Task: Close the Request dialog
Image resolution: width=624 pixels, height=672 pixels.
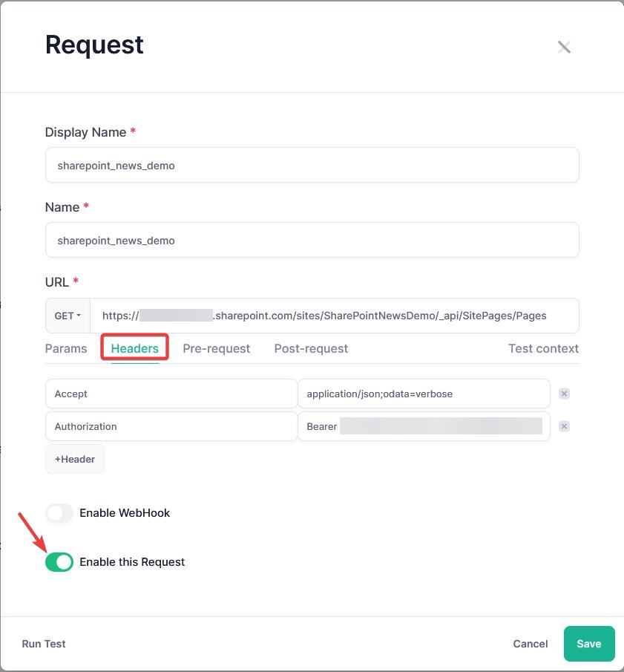Action: tap(564, 47)
